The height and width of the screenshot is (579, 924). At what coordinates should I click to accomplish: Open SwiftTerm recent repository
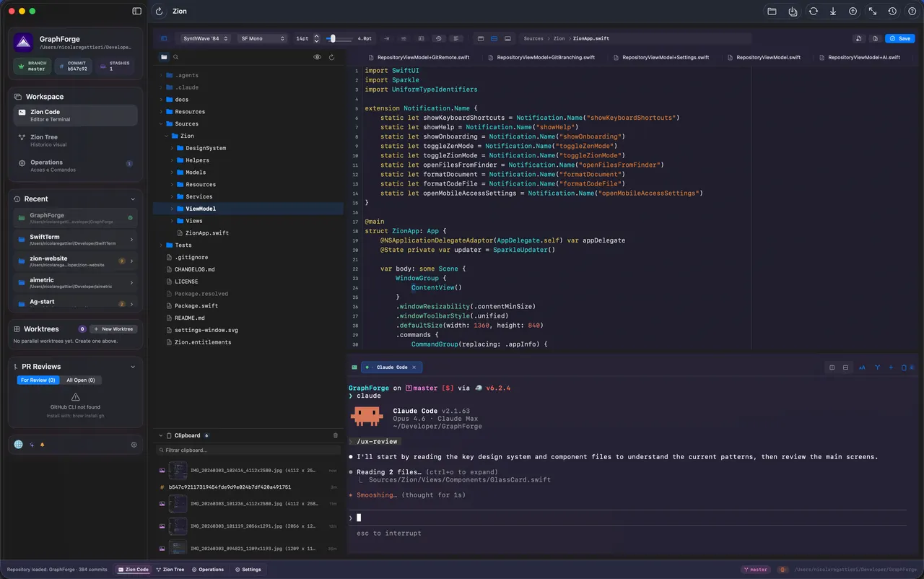point(75,240)
